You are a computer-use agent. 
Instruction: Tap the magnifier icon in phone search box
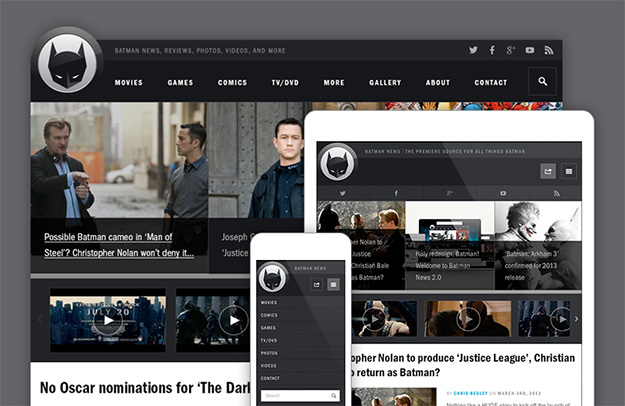point(334,396)
